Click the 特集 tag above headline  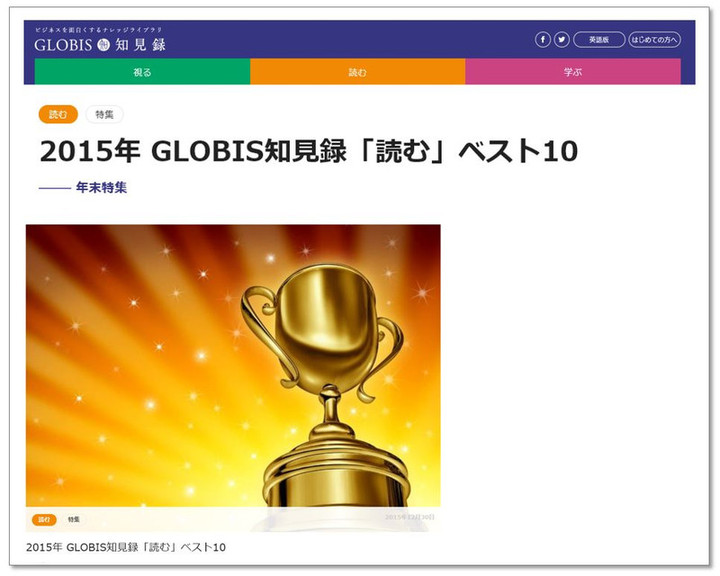105,114
